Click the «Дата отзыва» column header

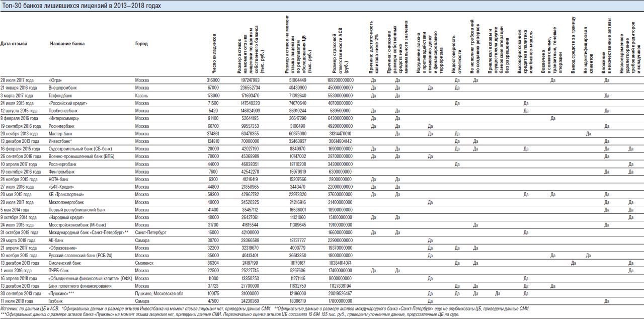(14, 44)
